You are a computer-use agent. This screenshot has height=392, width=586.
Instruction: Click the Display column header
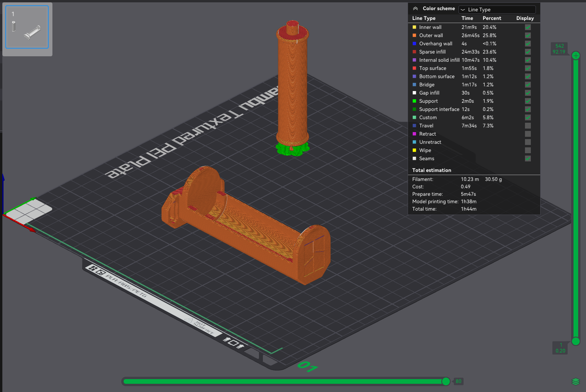[525, 18]
